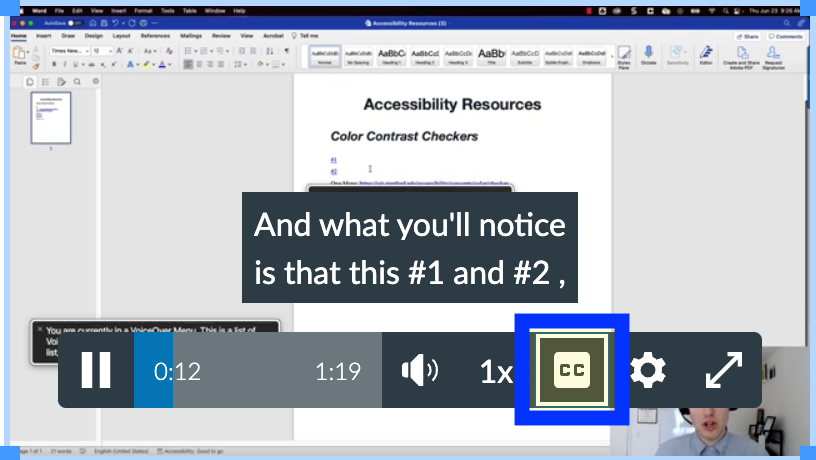
Task: Toggle the AutoSave switch in Word
Action: click(74, 23)
